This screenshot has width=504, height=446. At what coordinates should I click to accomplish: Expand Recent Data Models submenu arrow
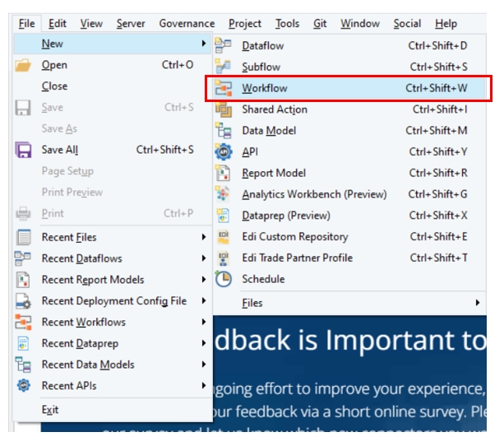pos(204,365)
